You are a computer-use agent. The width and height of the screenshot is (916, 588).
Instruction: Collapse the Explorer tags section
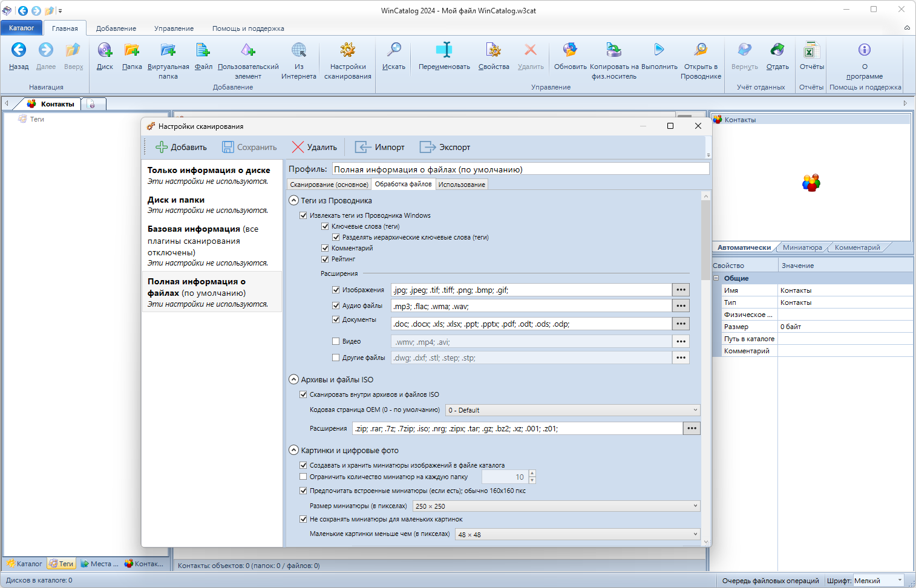[294, 200]
